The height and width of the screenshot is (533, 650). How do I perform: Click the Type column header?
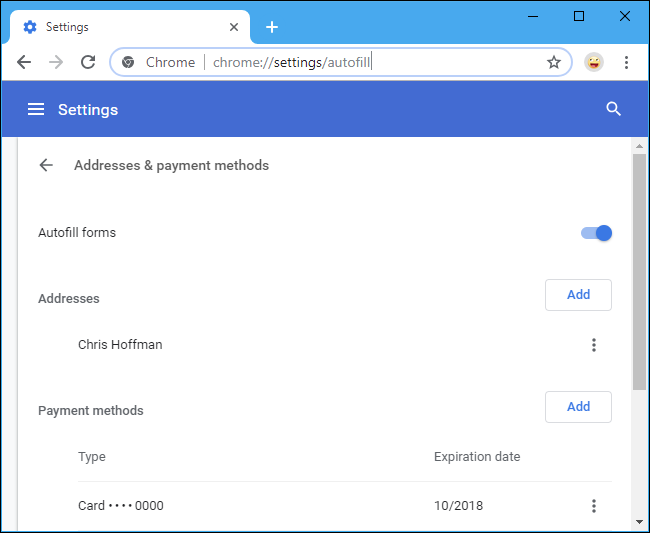[x=92, y=457]
